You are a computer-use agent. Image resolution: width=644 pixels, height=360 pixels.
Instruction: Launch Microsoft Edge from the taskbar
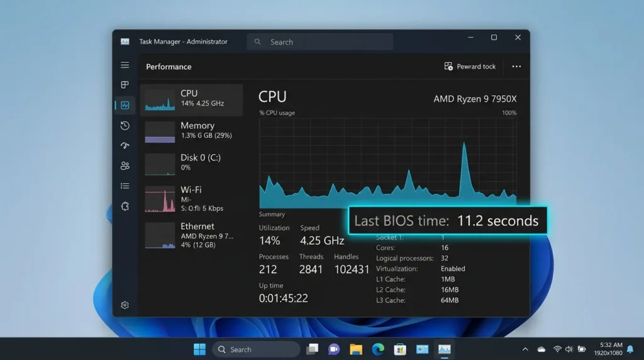coord(378,349)
